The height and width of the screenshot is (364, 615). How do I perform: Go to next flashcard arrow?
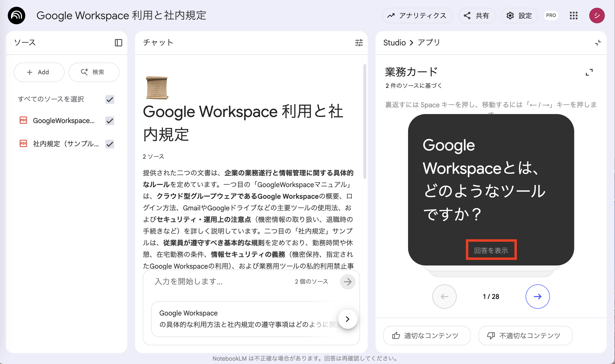coord(538,296)
